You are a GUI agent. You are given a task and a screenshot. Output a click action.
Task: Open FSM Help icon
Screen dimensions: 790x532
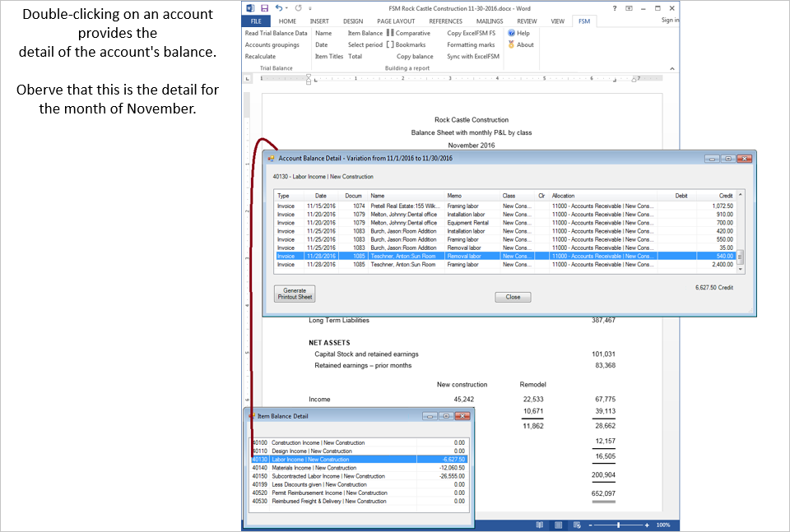511,33
